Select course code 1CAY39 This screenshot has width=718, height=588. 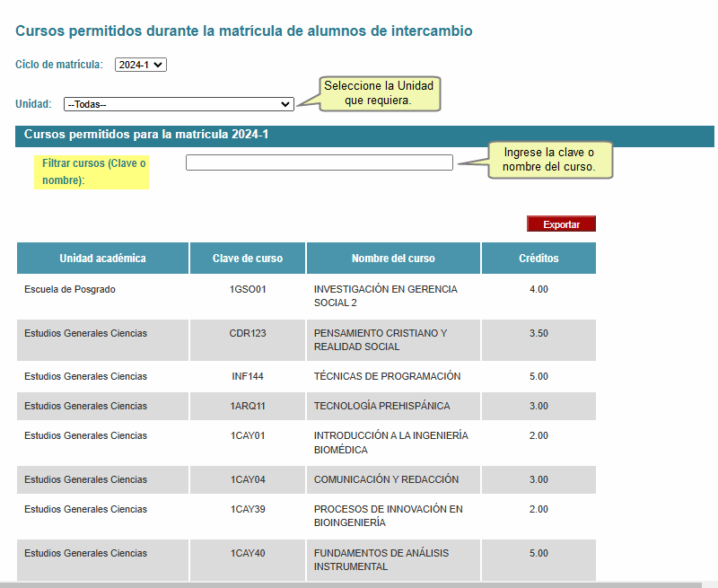[248, 509]
